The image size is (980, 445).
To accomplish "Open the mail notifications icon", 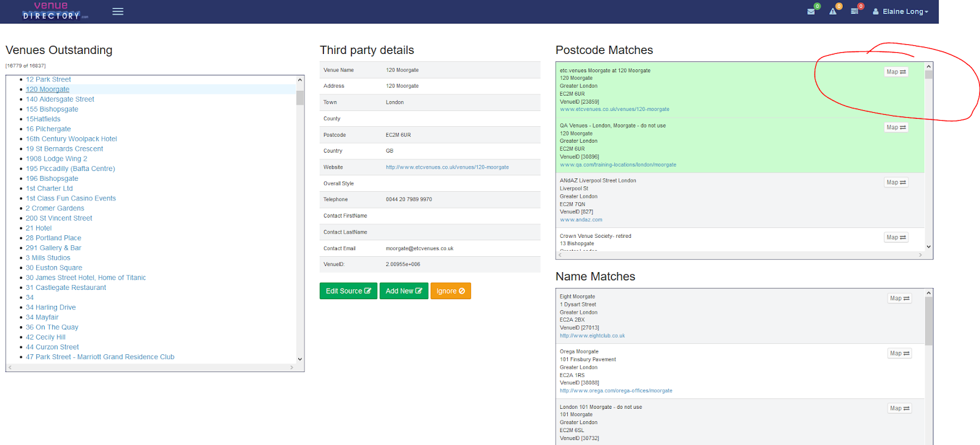I will 811,12.
